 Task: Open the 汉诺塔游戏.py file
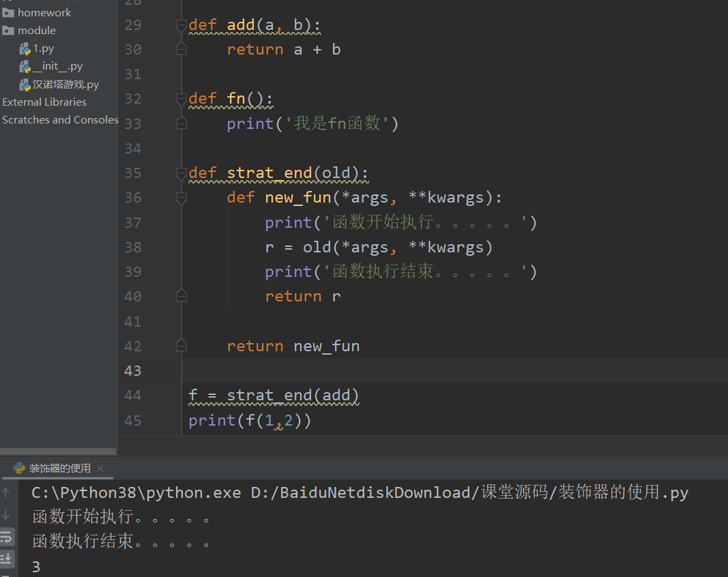pos(65,85)
